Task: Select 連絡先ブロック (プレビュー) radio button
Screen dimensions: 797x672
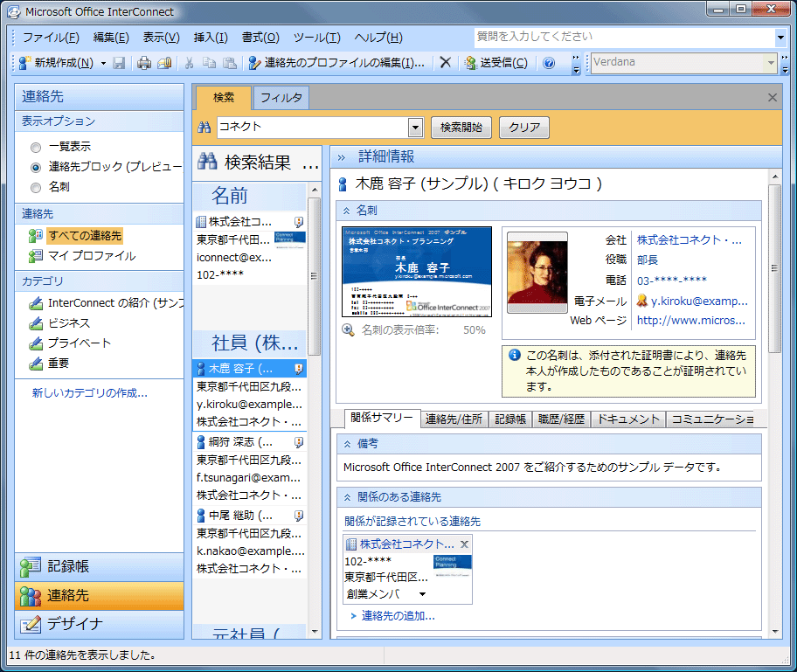Action: [36, 167]
